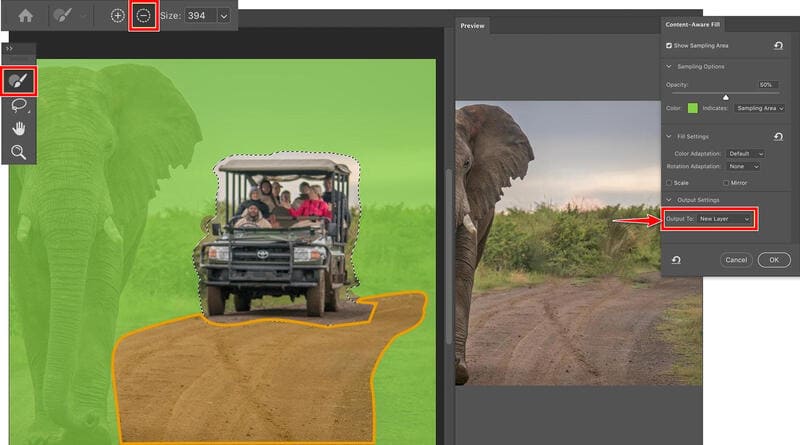This screenshot has height=445, width=800.
Task: Open the brush Size dropdown arrow
Action: pyautogui.click(x=223, y=16)
